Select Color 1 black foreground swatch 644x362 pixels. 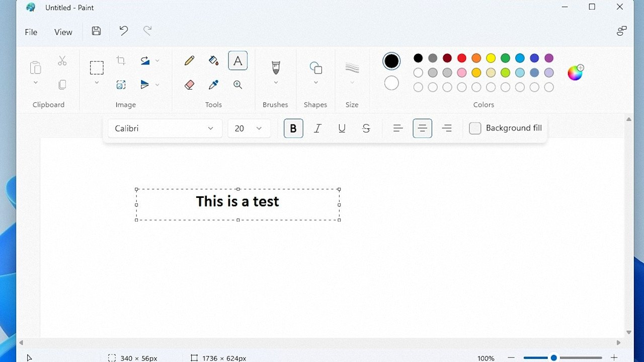pyautogui.click(x=391, y=61)
